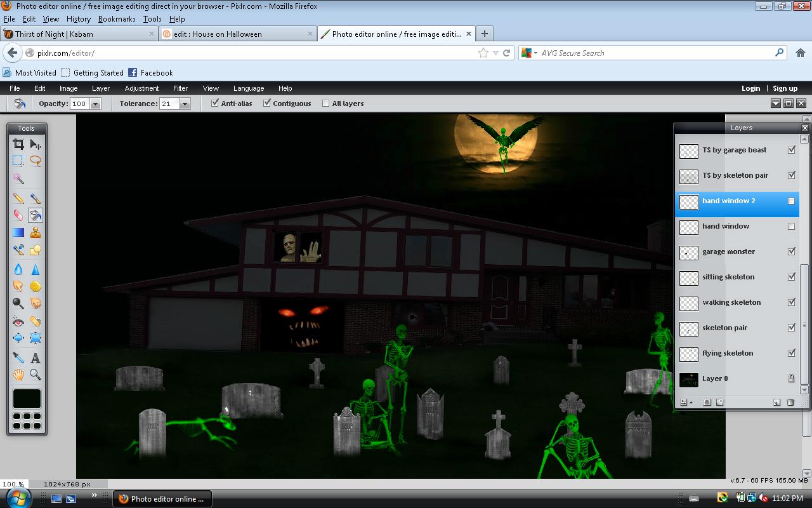Select the Move tool
812x508 pixels.
36,145
